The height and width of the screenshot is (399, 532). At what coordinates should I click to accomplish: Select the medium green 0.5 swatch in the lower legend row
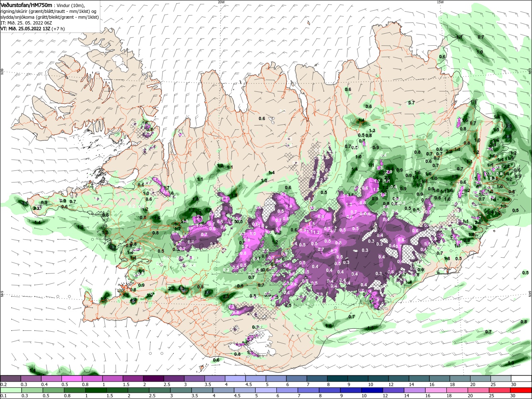(53, 390)
